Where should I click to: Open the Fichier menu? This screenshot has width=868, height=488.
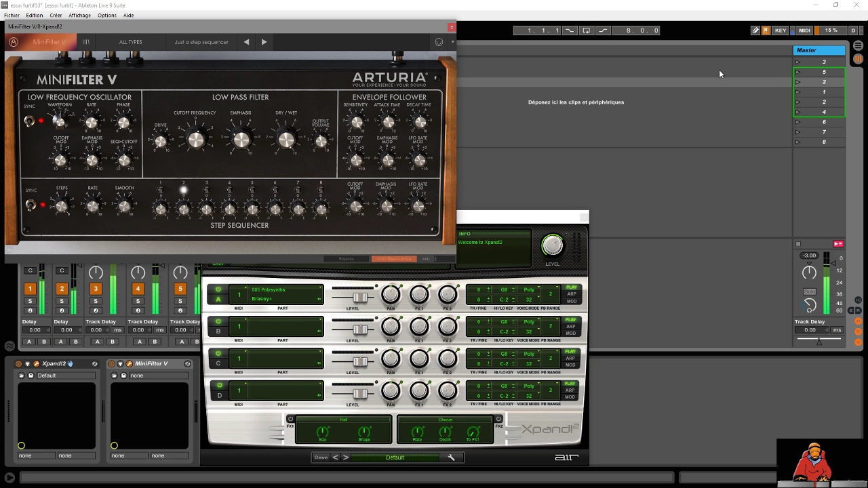(12, 15)
